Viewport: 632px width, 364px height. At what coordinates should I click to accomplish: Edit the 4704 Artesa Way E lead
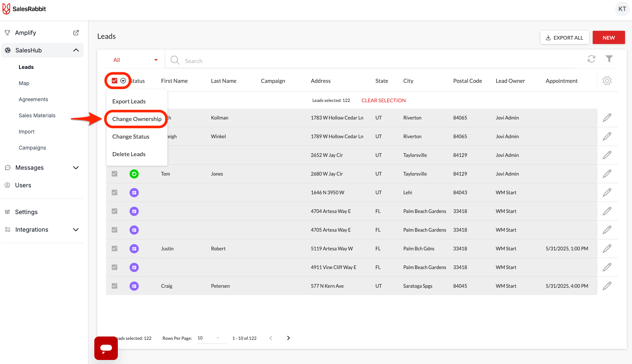pyautogui.click(x=607, y=211)
